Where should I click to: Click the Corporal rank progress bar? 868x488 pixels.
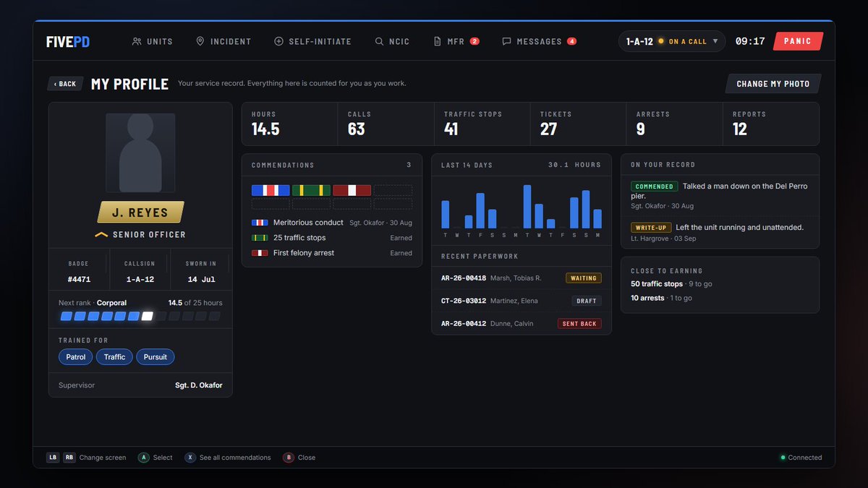coord(140,316)
